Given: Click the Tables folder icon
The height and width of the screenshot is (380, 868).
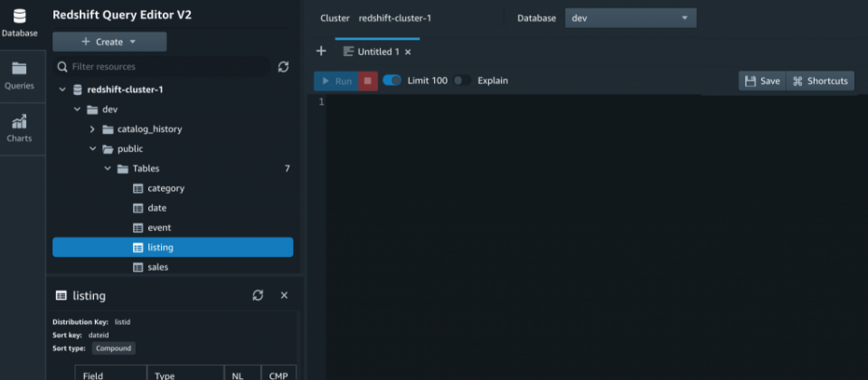Looking at the screenshot, I should 123,169.
